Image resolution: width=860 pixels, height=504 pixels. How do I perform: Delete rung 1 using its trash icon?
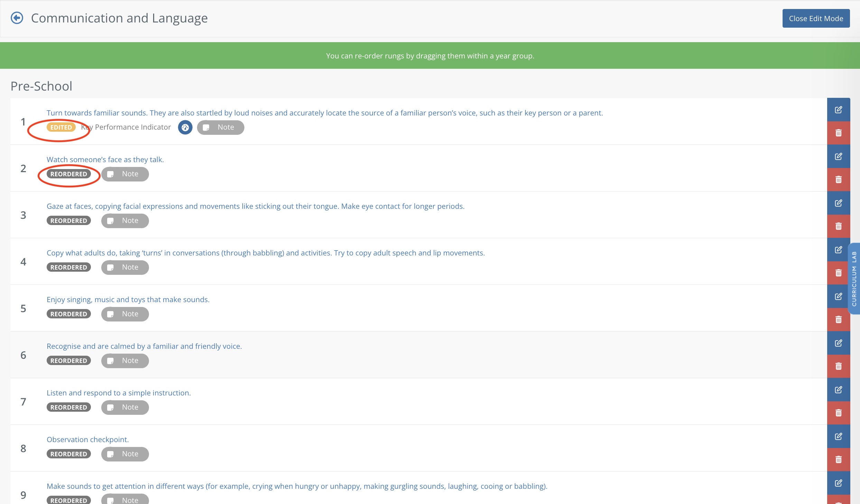pyautogui.click(x=838, y=133)
